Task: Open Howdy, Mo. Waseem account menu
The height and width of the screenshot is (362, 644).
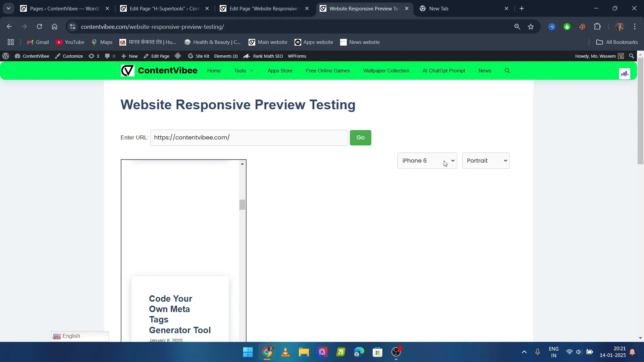Action: pyautogui.click(x=599, y=56)
